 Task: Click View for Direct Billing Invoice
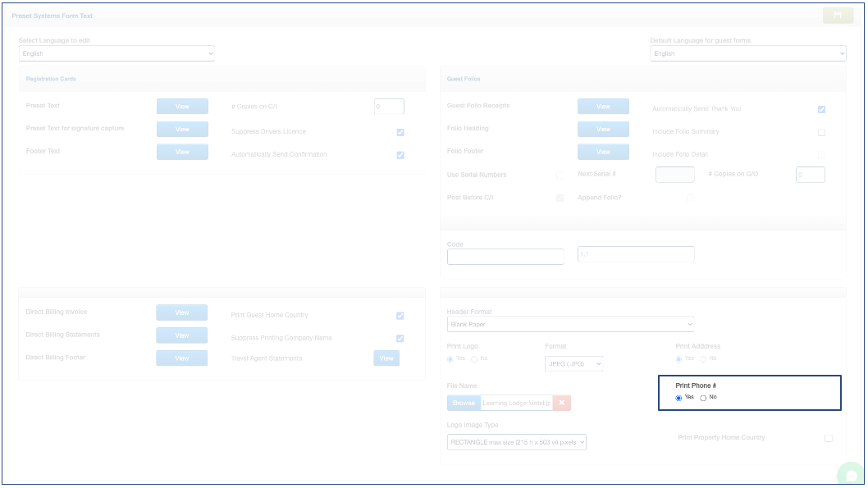(x=182, y=312)
